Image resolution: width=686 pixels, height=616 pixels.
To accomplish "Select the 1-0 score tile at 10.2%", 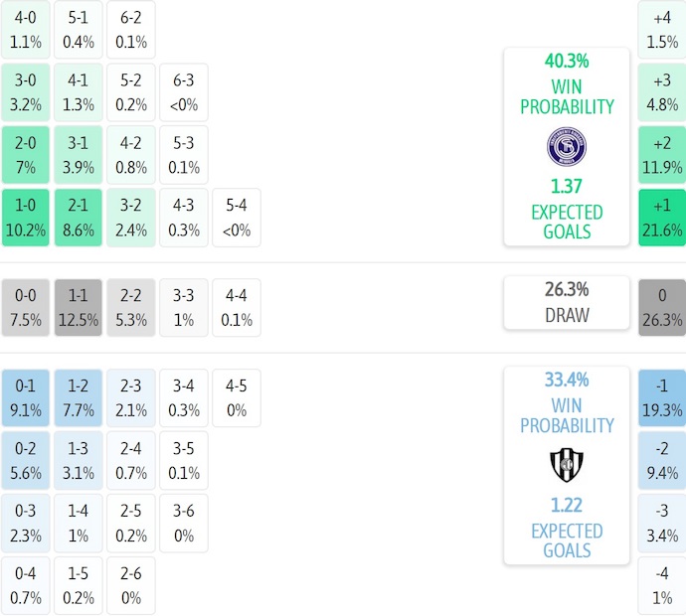I will 25,218.
